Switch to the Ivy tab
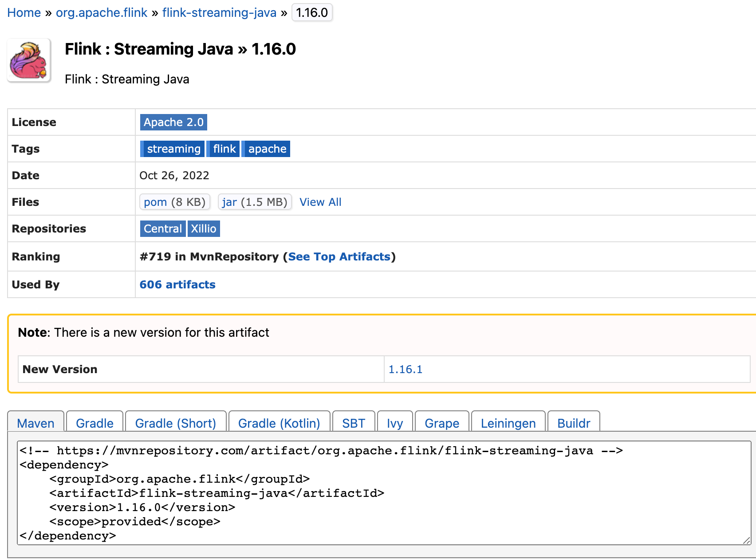This screenshot has height=559, width=756. point(395,421)
